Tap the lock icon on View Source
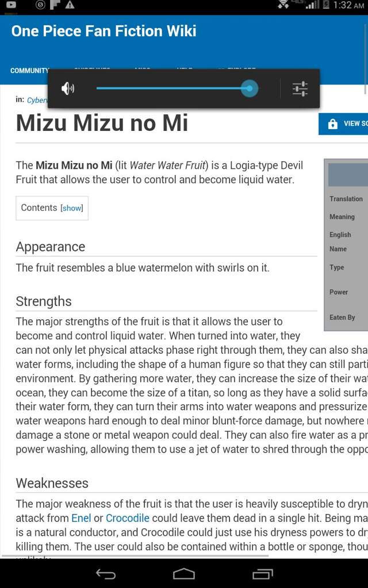 333,124
